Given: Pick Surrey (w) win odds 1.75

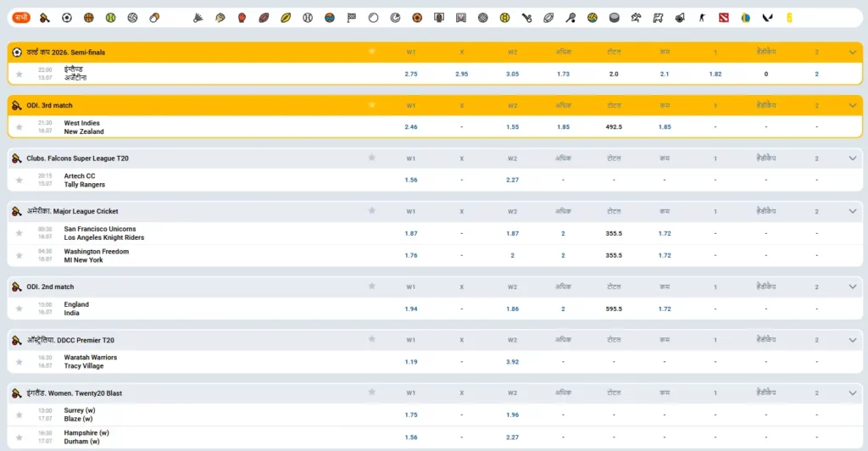Looking at the screenshot, I should coord(411,415).
